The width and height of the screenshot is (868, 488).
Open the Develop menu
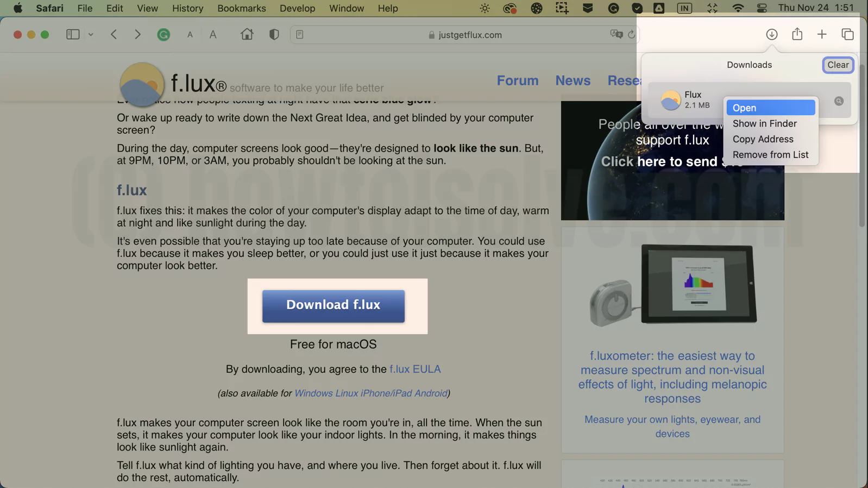click(x=297, y=8)
